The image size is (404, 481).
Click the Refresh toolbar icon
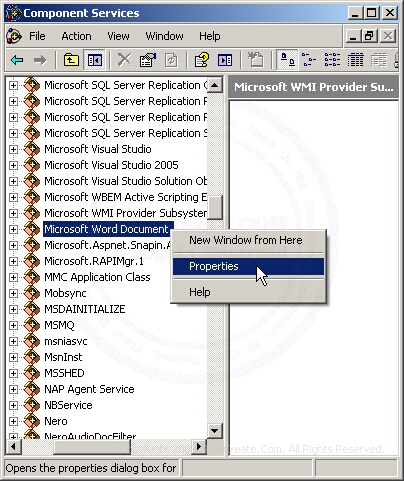pos(171,60)
